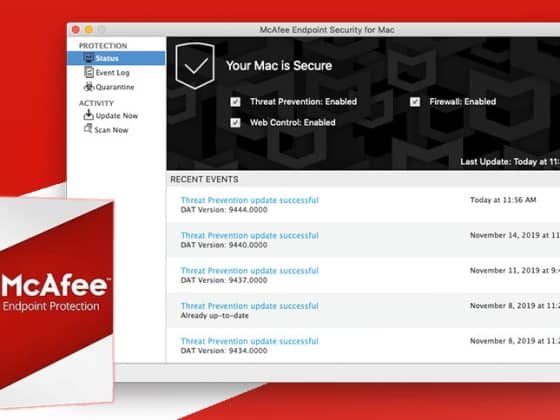Open update link above DAT Version 9440.0000
The height and width of the screenshot is (420, 560).
click(250, 235)
